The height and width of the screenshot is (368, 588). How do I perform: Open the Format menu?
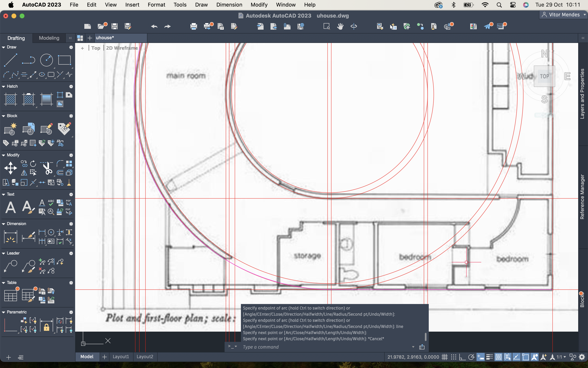click(x=156, y=5)
